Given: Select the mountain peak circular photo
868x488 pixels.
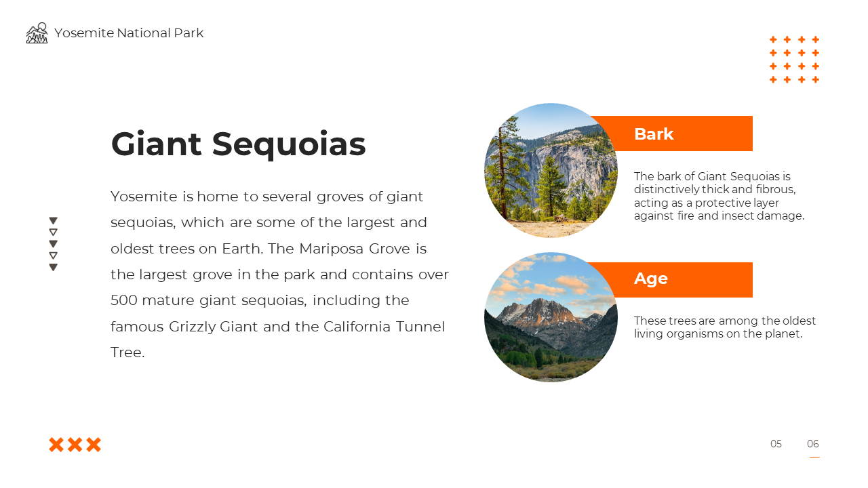Looking at the screenshot, I should (x=551, y=317).
